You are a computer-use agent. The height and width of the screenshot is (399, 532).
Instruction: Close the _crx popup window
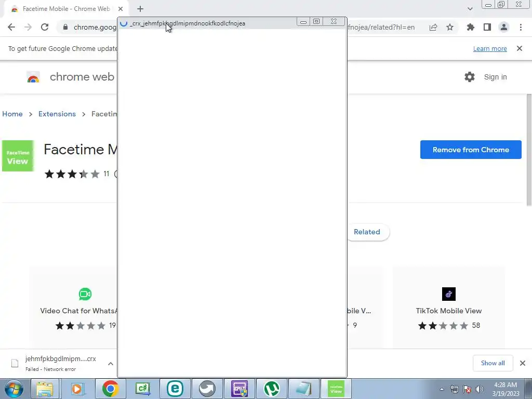point(334,22)
